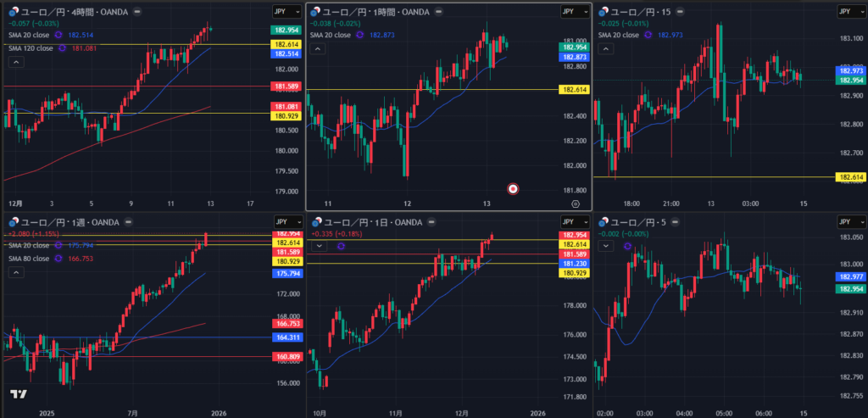Expand the indicator legend in daily chart
Image resolution: width=868 pixels, height=418 pixels.
[319, 246]
